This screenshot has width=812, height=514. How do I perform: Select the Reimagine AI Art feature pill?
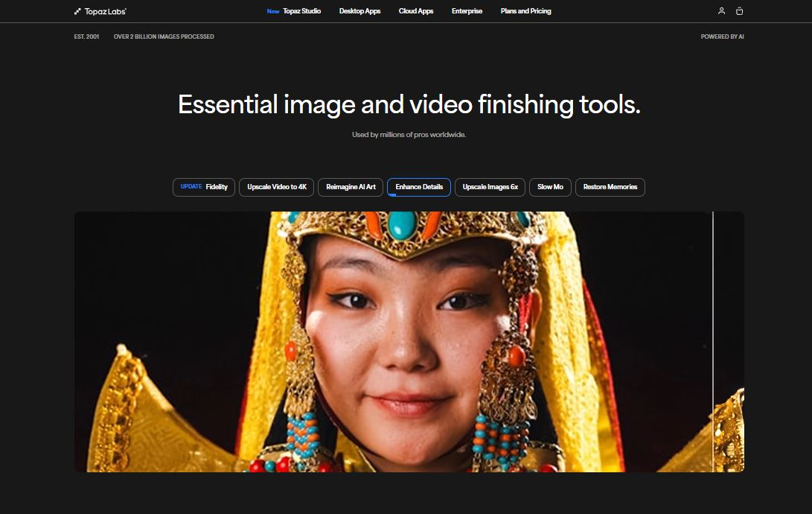pyautogui.click(x=350, y=187)
